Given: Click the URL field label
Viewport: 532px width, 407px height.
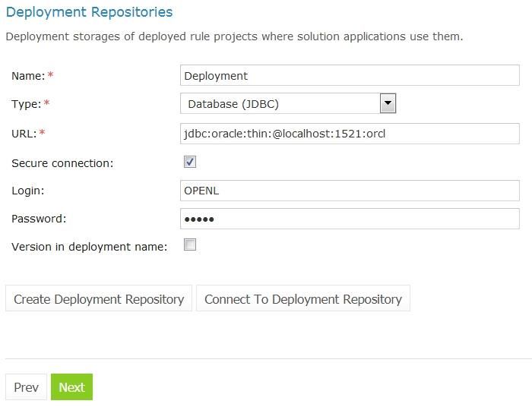Looking at the screenshot, I should 24,134.
